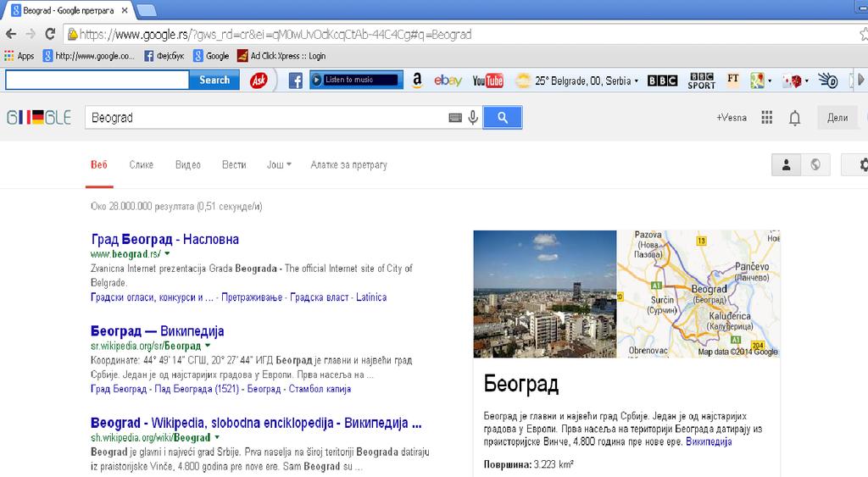Open the Претраживање sitelink
Image resolution: width=868 pixels, height=477 pixels.
[x=252, y=297]
